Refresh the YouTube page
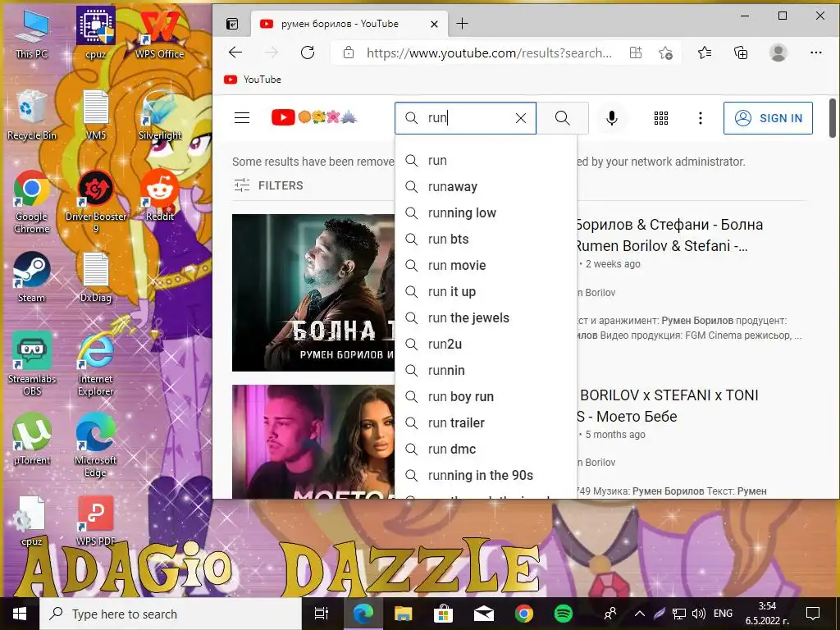Image resolution: width=840 pixels, height=630 pixels. 308,52
